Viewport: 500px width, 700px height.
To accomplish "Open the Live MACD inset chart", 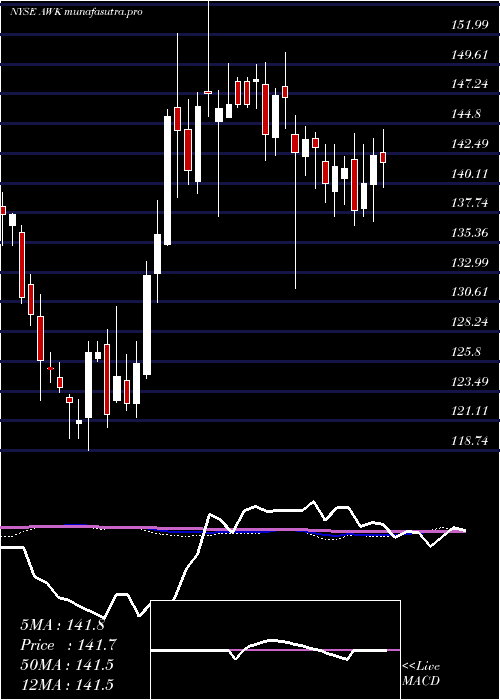I will 276,650.
